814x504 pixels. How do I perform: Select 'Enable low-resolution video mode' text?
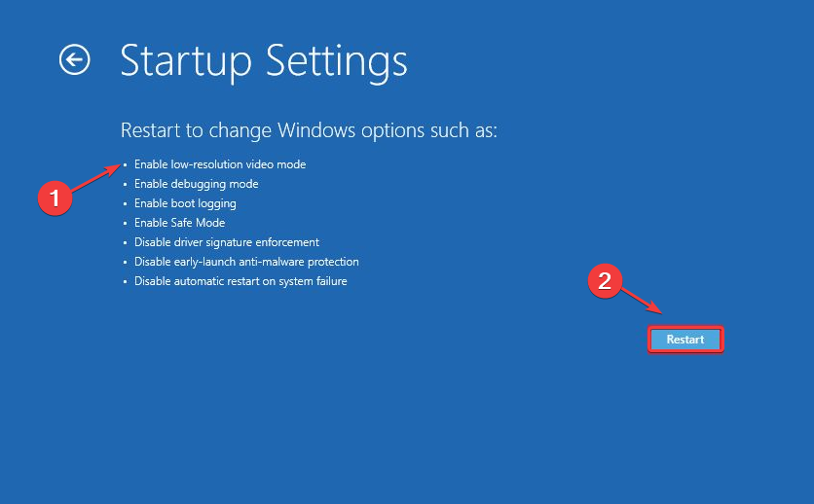(x=220, y=164)
